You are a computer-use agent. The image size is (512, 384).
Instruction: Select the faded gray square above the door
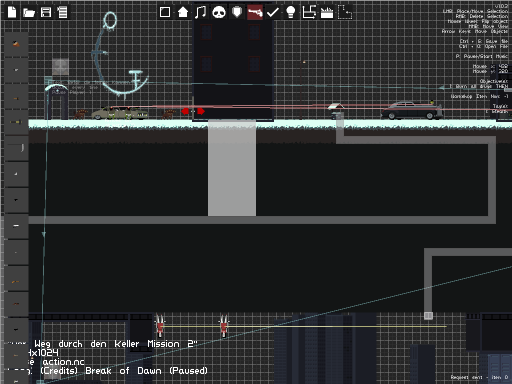(60, 67)
